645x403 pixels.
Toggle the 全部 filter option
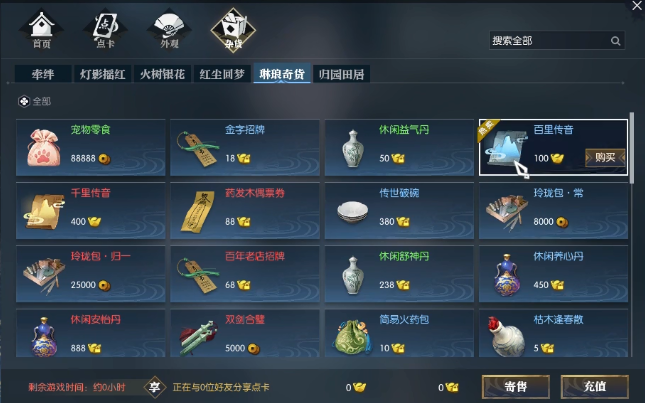(35, 101)
